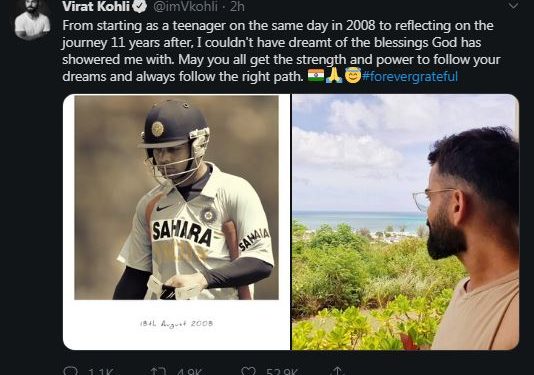Image resolution: width=534 pixels, height=375 pixels.
Task: Open the tweet options chevron at top right
Action: coord(513,5)
